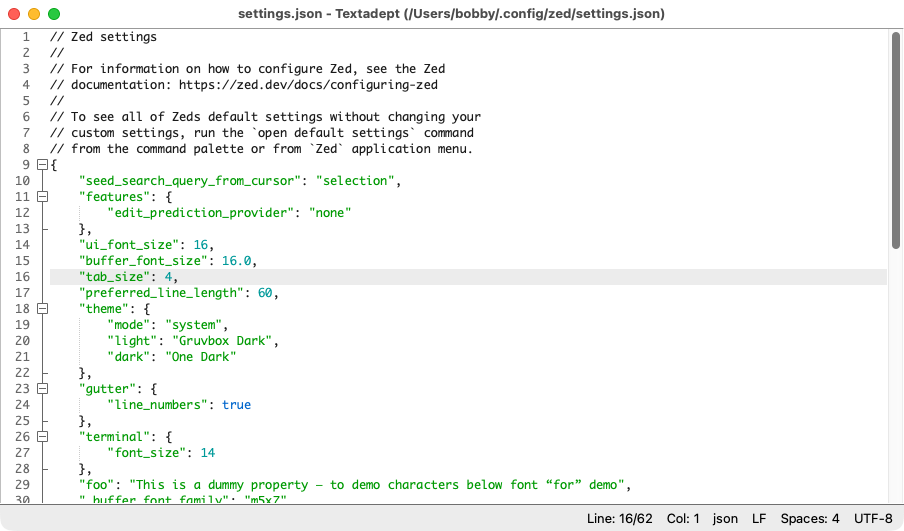
Task: Click the "tab_size" key on highlighted line
Action: tap(114, 277)
